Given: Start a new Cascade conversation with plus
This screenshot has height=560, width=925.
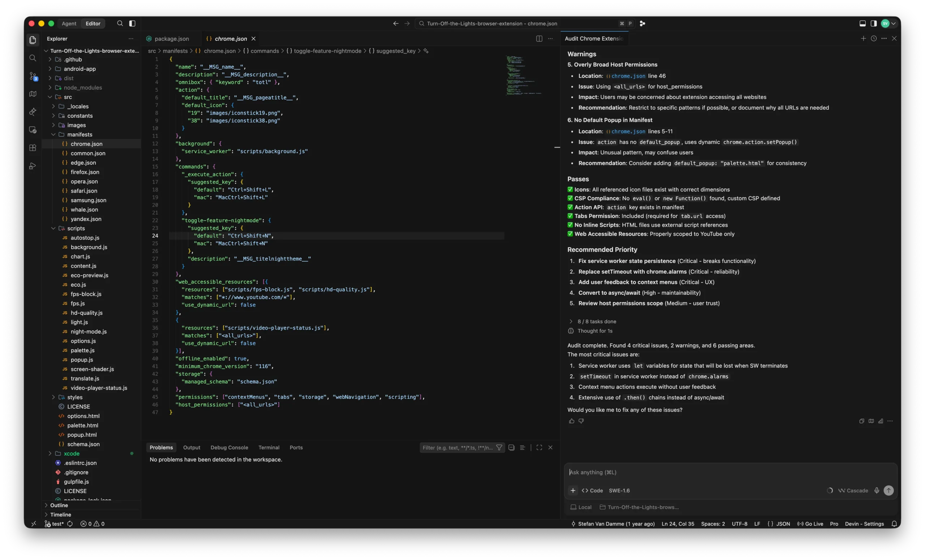Looking at the screenshot, I should point(863,39).
